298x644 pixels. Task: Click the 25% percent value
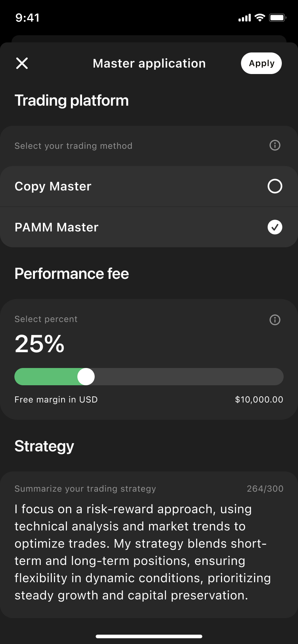point(40,344)
